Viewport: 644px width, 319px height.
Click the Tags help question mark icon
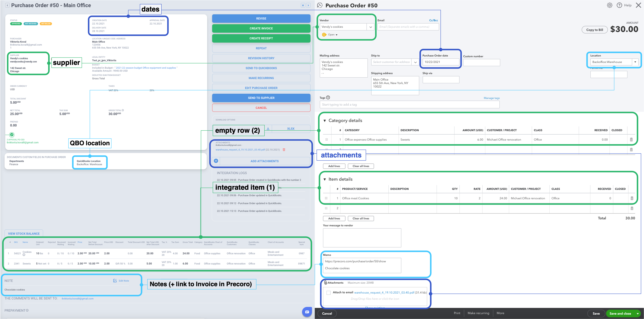[x=328, y=97]
